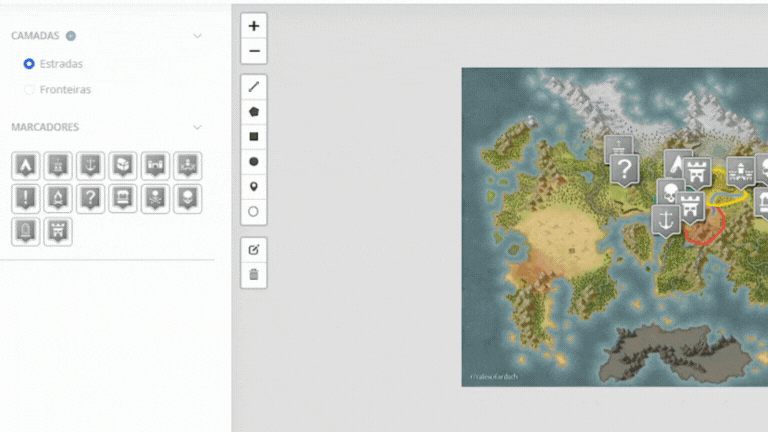Image resolution: width=768 pixels, height=432 pixels.
Task: Select the tombstone marker icon
Action: 27,231
